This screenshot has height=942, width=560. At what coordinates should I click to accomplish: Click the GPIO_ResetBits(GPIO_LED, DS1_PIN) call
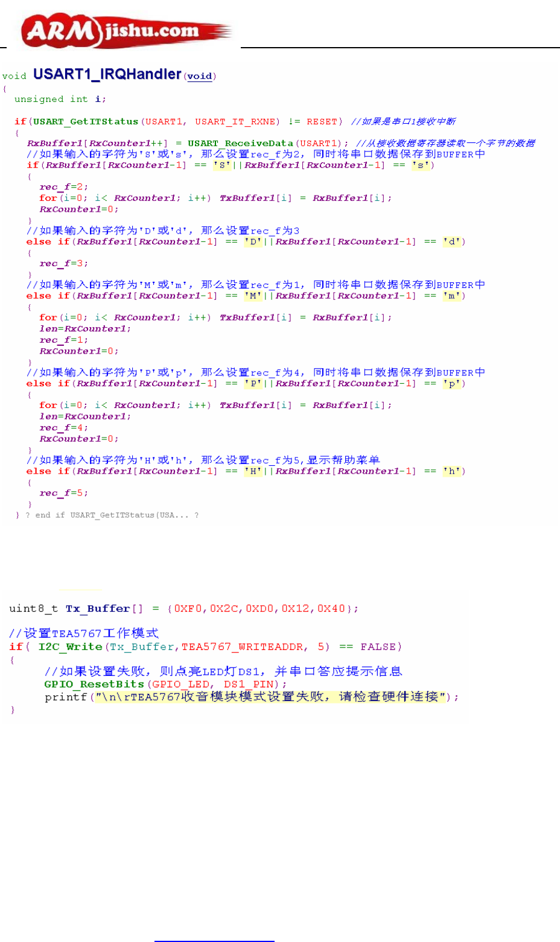[166, 684]
